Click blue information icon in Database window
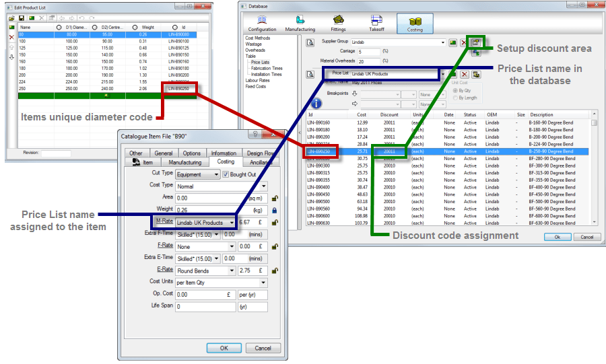This screenshot has width=606, height=364. click(316, 104)
